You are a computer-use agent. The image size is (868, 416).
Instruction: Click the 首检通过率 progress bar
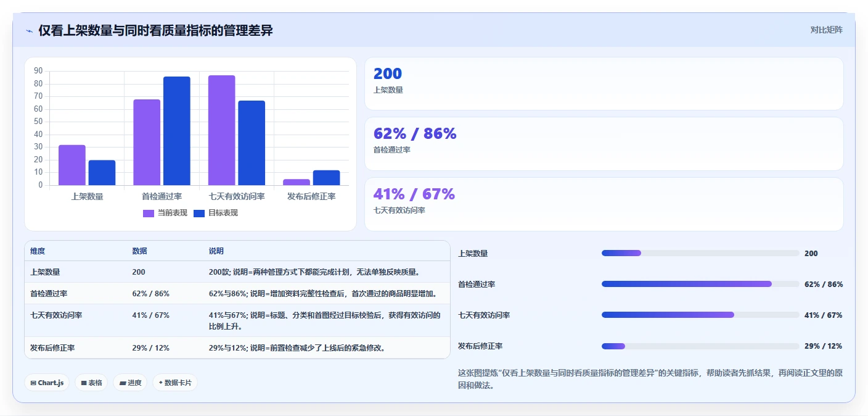(700, 284)
